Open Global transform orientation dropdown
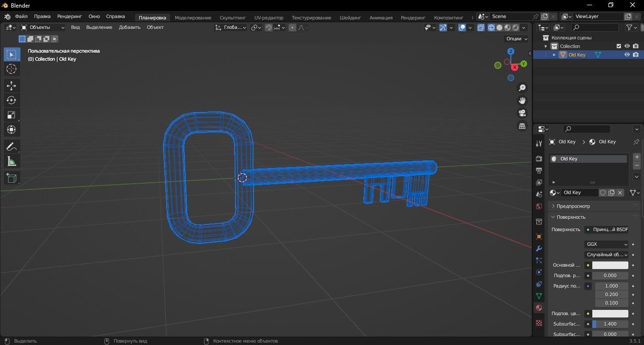This screenshot has width=644, height=345. (231, 28)
